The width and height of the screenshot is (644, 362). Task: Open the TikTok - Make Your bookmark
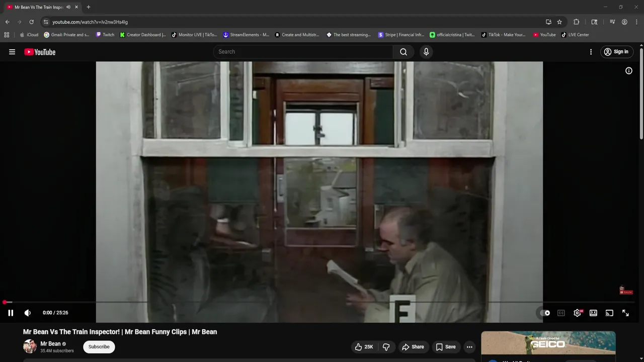click(503, 35)
